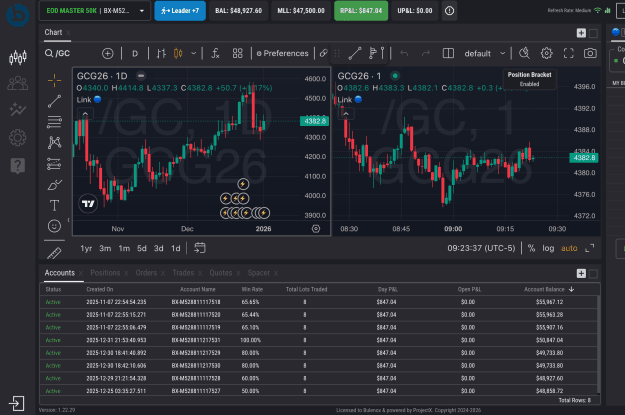The image size is (625, 415).
Task: Open the time axis settings on 1D chart
Action: (316, 229)
